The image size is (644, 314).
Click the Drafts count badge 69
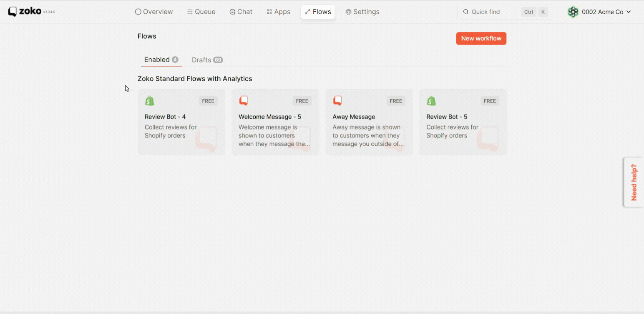click(x=218, y=60)
